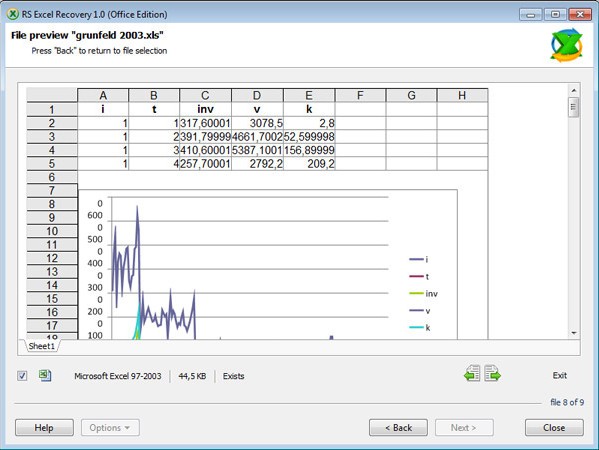
Task: Click cell value '4661,7002'
Action: (257, 137)
